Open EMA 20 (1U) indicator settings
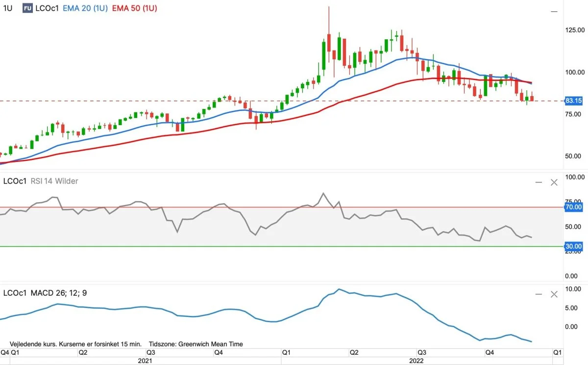The image size is (588, 365). tap(85, 8)
